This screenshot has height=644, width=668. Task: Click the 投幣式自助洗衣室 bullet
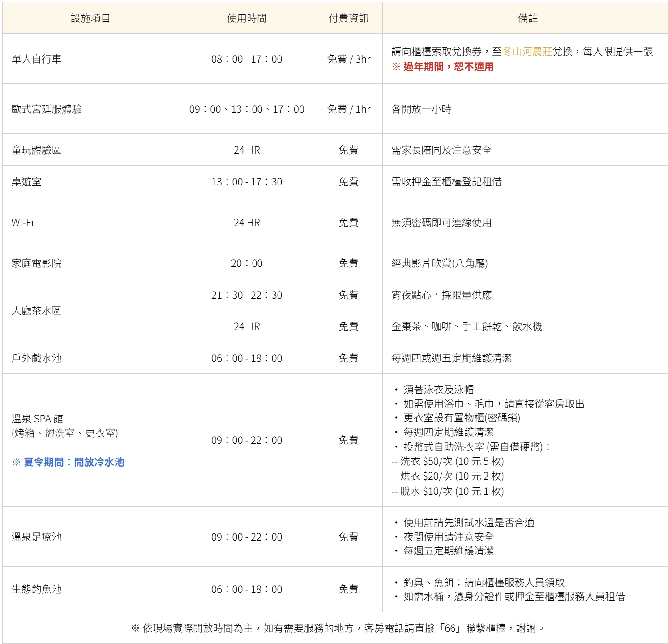pyautogui.click(x=472, y=447)
